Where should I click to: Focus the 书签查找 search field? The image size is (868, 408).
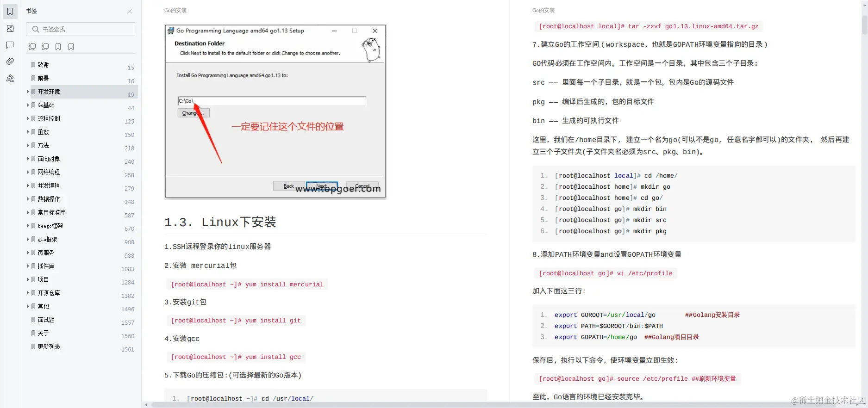(81, 29)
